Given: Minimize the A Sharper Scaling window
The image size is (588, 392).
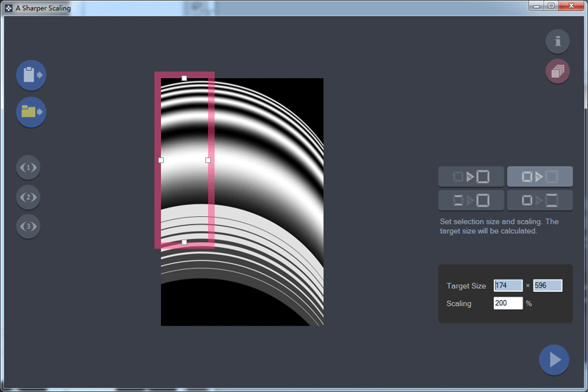Looking at the screenshot, I should point(537,6).
